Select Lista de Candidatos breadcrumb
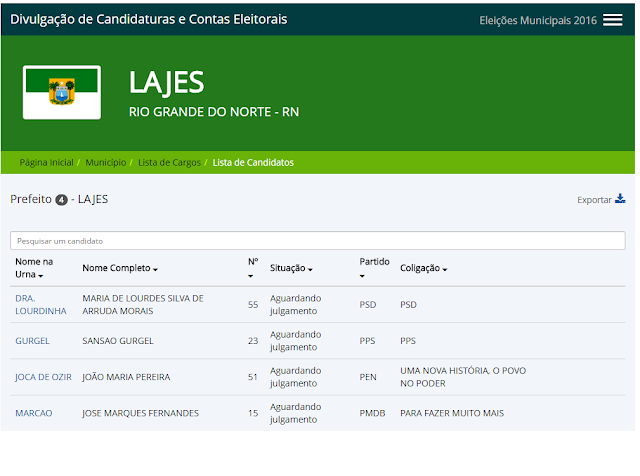 coord(253,162)
